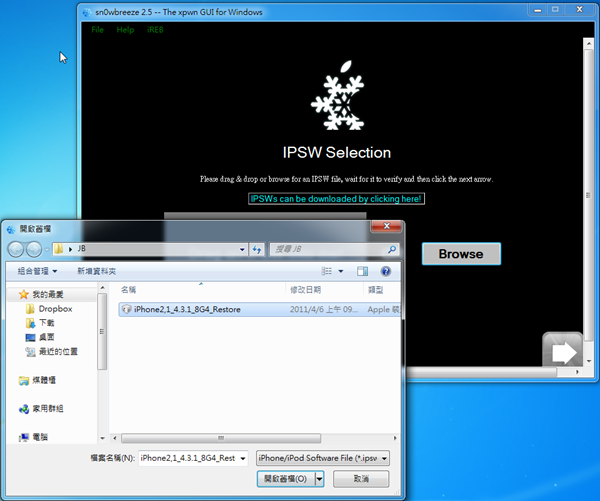The height and width of the screenshot is (501, 600).
Task: Click the iPhone2,1_4.3.1_8G4_Restore file icon
Action: pyautogui.click(x=127, y=309)
